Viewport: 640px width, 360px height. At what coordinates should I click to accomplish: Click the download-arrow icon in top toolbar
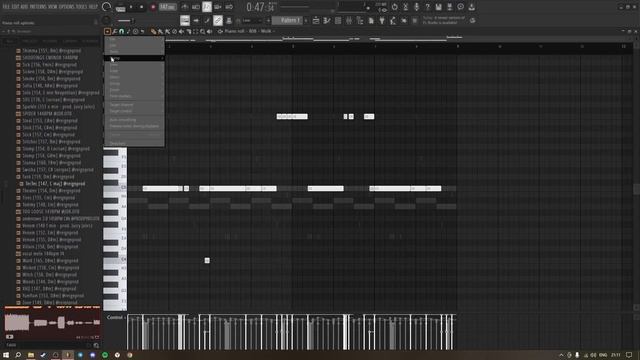471,7
